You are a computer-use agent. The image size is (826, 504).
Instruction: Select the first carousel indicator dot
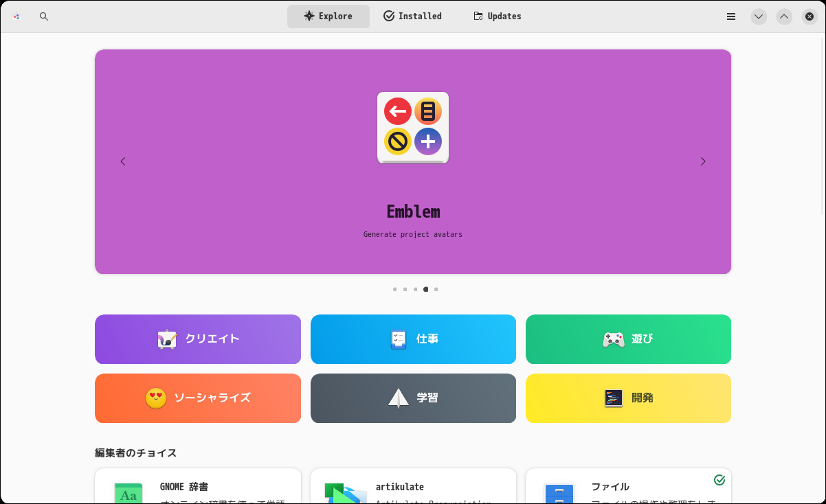394,289
